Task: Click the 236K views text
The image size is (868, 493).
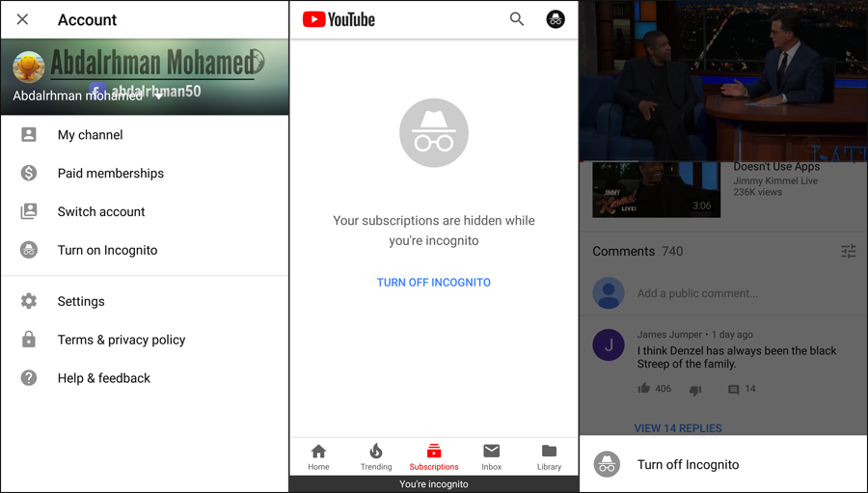Action: click(x=757, y=192)
